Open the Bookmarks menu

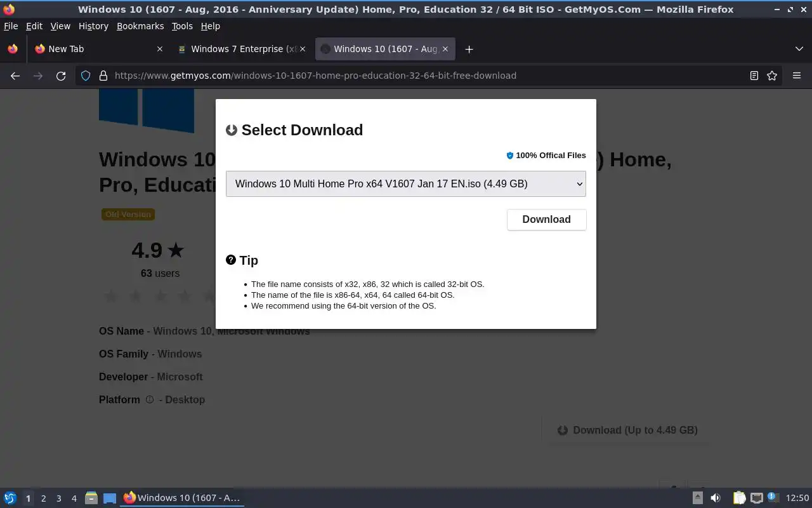(140, 26)
